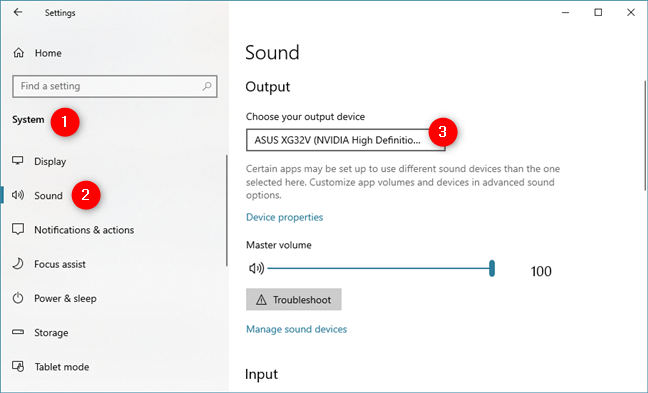Click the Power & sleep icon
This screenshot has height=393, width=648.
tap(18, 298)
